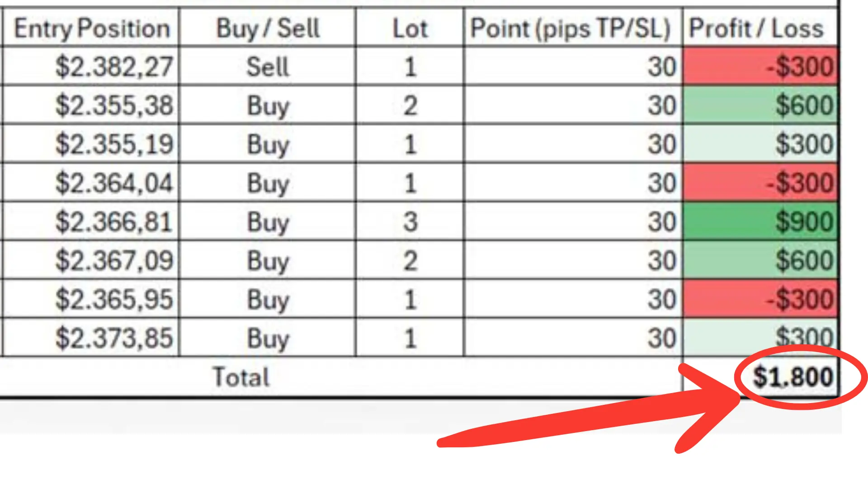The width and height of the screenshot is (868, 488).
Task: Click the Point (pips TP/SL) header
Action: coord(573,27)
